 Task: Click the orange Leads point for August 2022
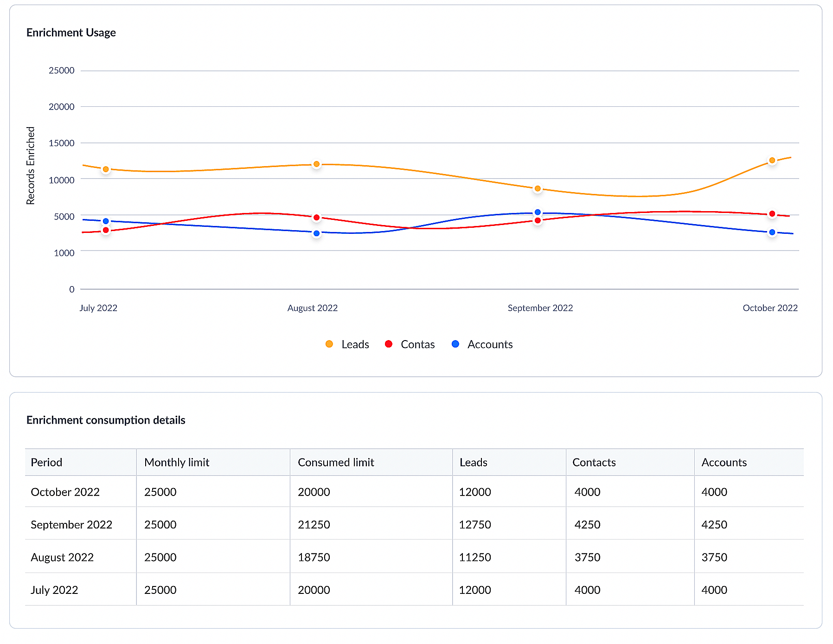click(x=316, y=164)
